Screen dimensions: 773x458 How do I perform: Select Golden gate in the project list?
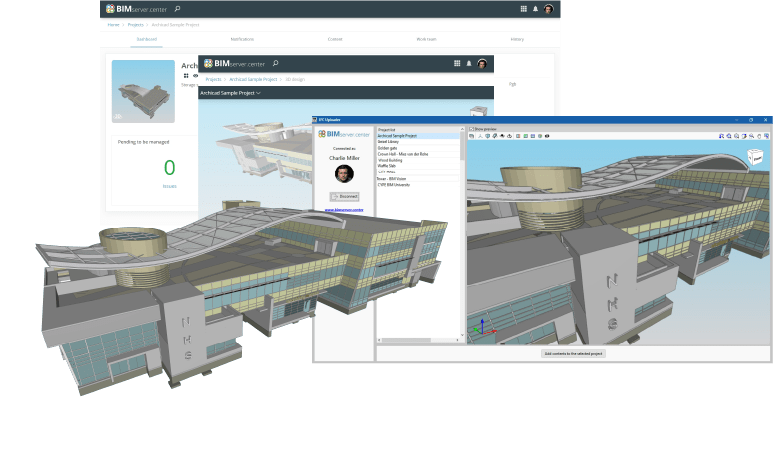coord(418,148)
